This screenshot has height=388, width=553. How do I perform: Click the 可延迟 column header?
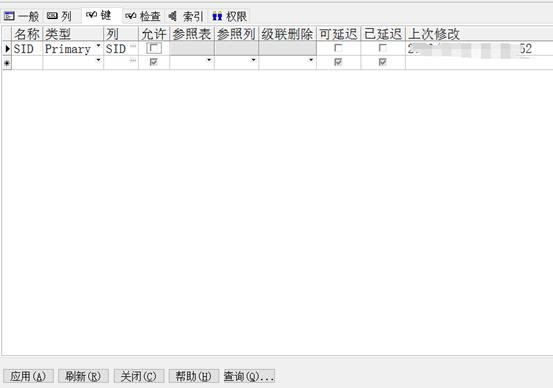click(339, 34)
